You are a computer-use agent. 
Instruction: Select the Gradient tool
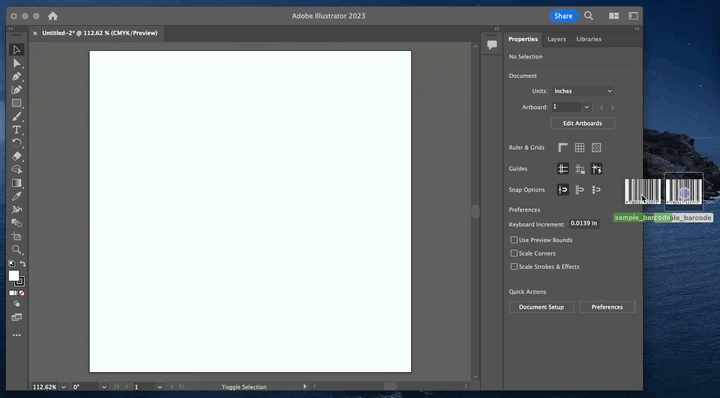tap(17, 183)
